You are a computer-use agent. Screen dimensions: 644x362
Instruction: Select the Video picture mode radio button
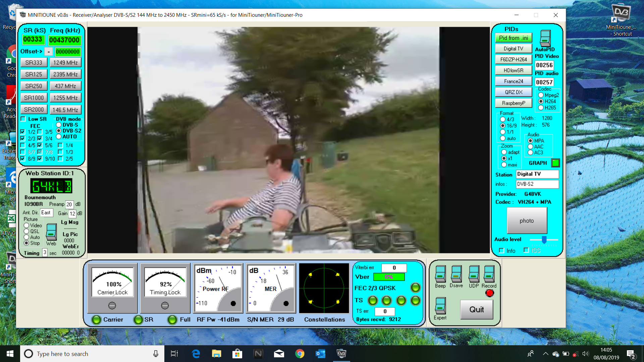tap(26, 225)
